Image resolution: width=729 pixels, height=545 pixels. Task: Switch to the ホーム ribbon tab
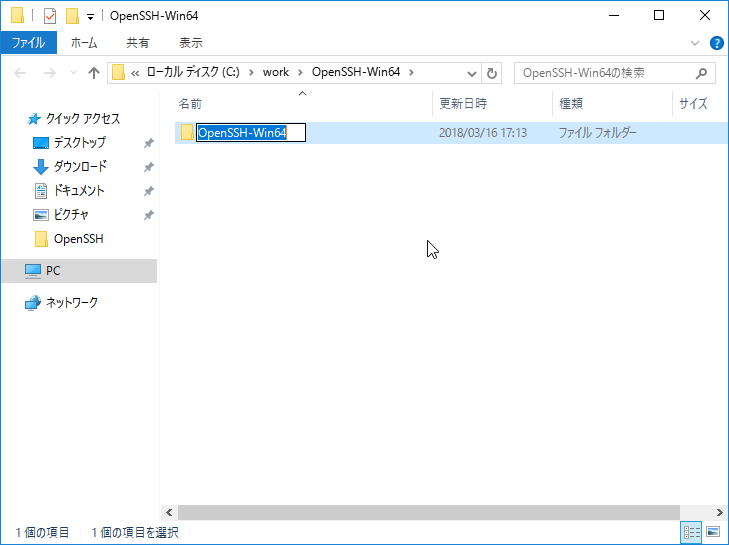84,43
